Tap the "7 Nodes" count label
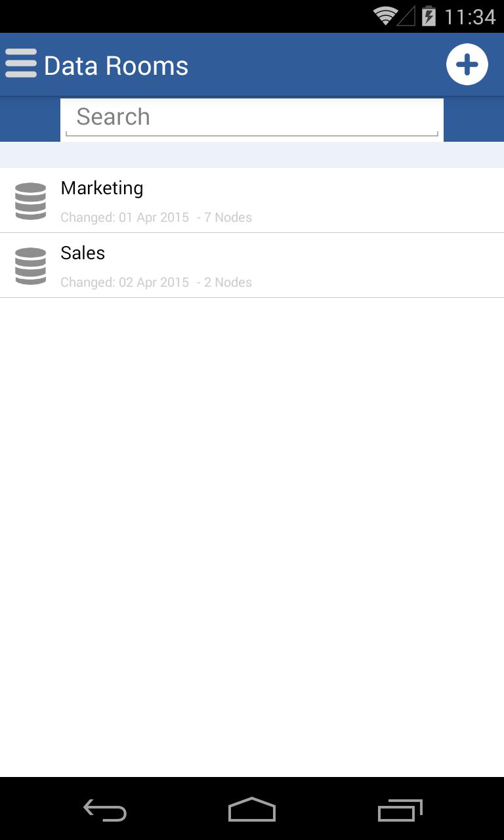 click(228, 217)
